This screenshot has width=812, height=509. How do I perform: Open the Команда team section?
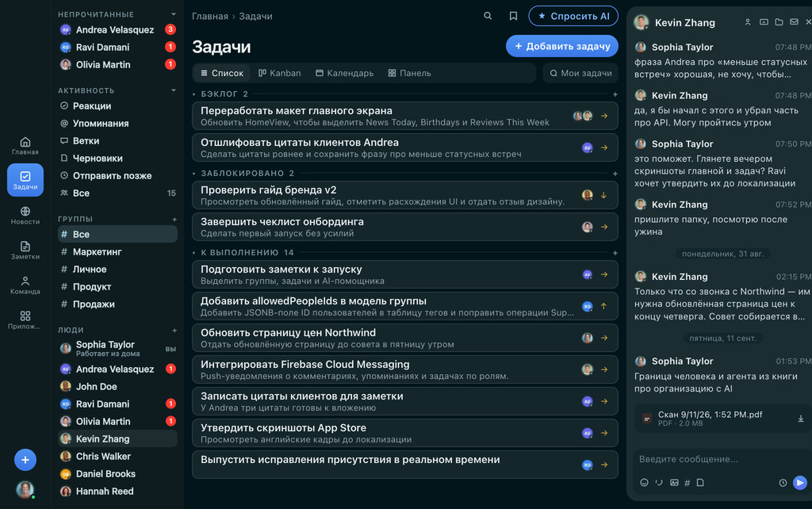(25, 285)
